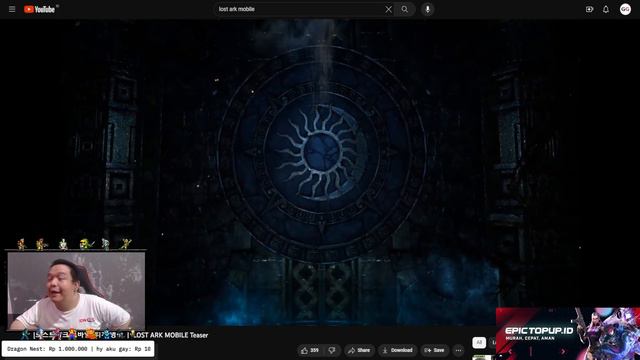Click the video player to pause playback

coord(320,171)
